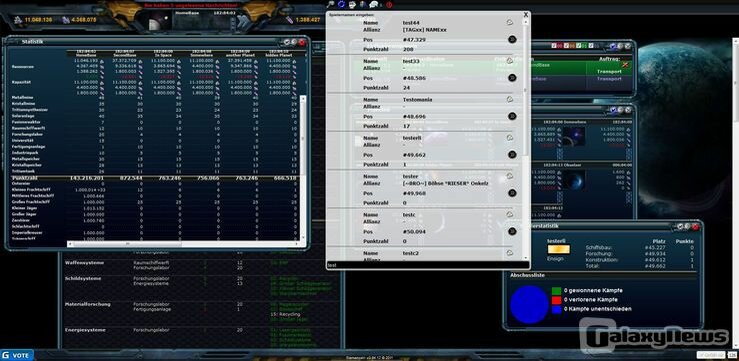This screenshot has height=361, width=739.
Task: Click the Materialforschung research row
Action: click(x=201, y=313)
